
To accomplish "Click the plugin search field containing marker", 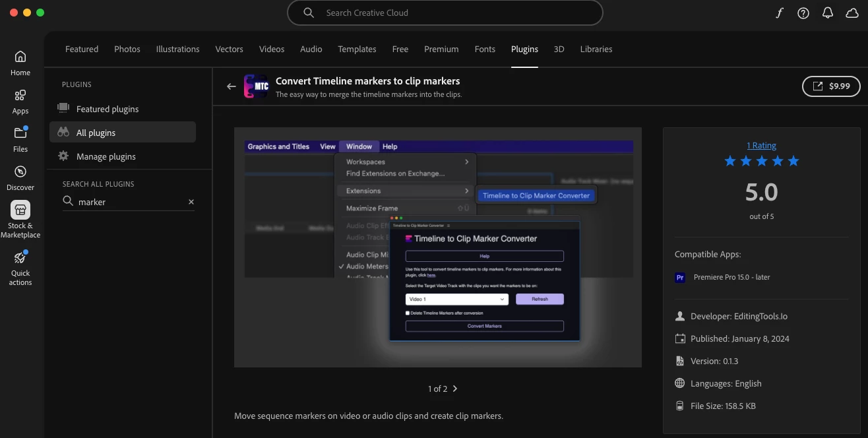I will click(x=129, y=202).
